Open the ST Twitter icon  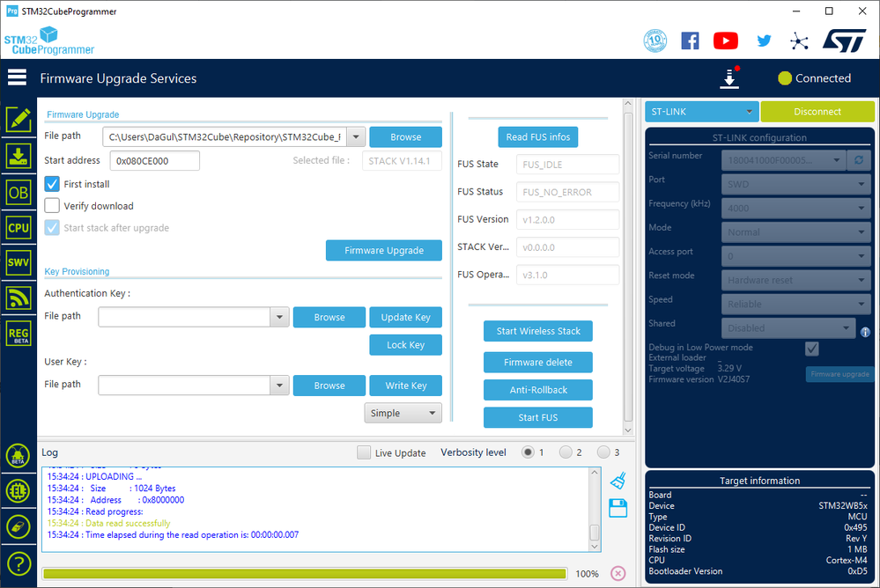pyautogui.click(x=763, y=40)
